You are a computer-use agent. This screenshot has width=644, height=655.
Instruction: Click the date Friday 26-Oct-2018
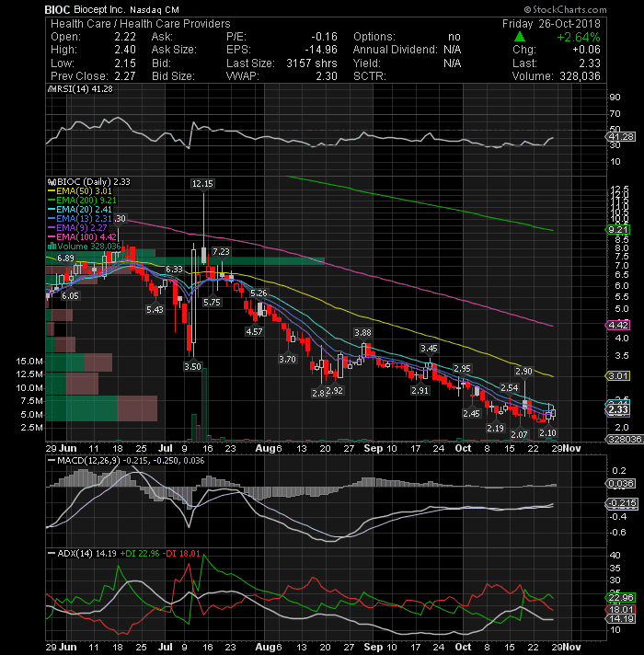click(551, 24)
